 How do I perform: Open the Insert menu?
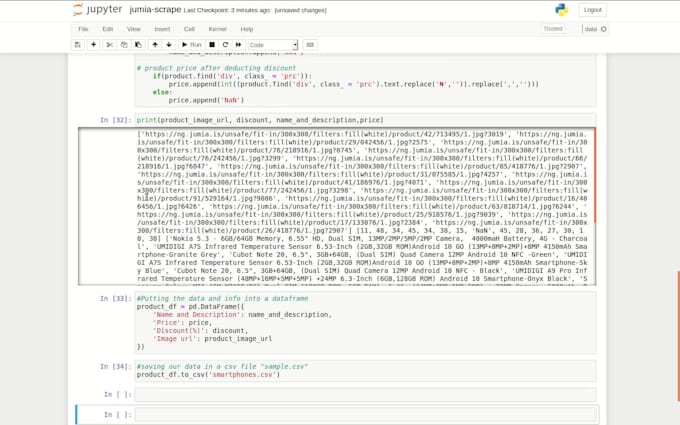162,29
